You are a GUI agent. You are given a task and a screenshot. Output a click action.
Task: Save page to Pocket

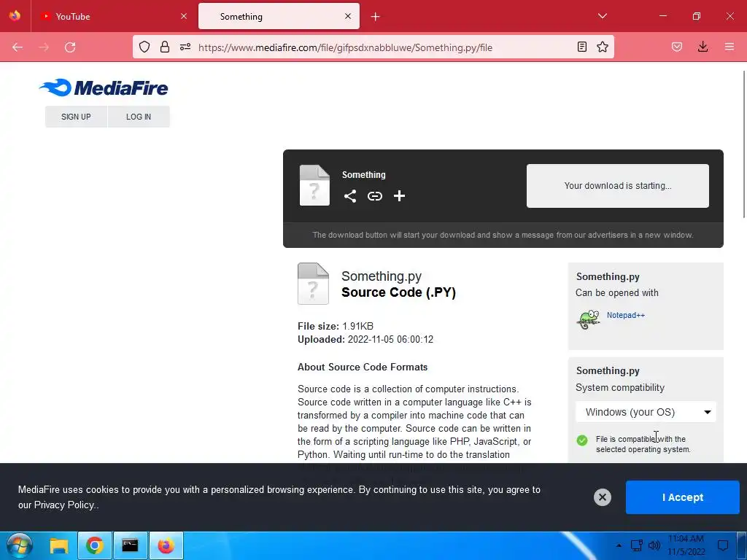click(x=677, y=47)
